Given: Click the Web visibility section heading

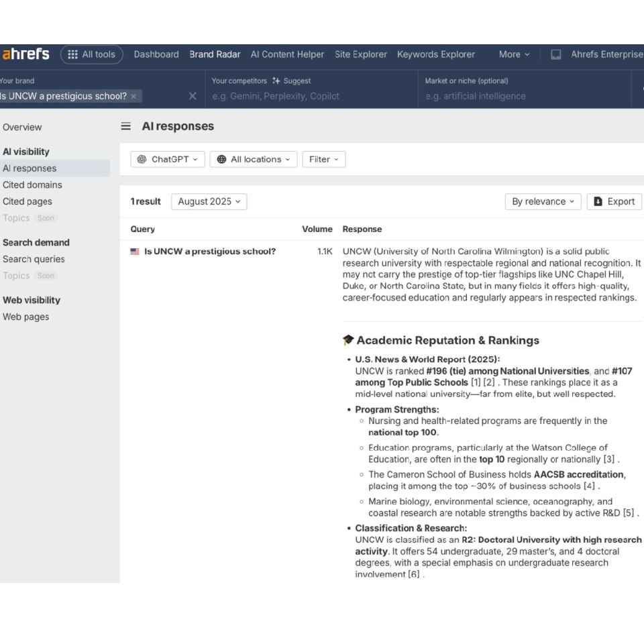Looking at the screenshot, I should 32,301.
